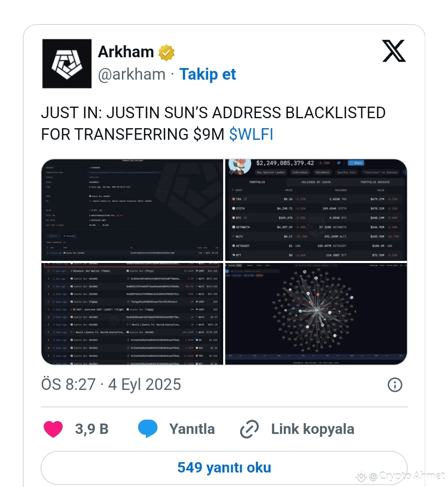Like the post with heart icon
The height and width of the screenshot is (487, 448).
point(53,429)
